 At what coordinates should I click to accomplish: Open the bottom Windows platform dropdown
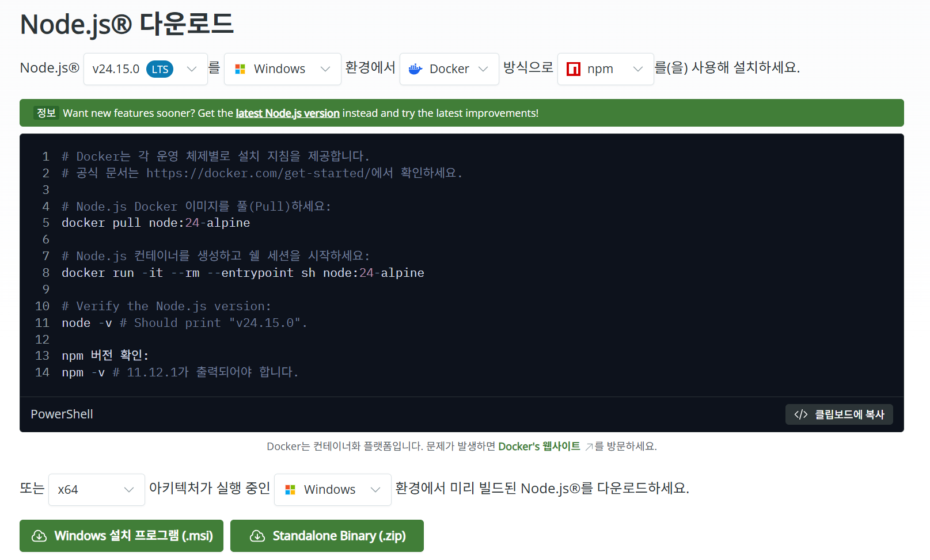click(x=333, y=490)
